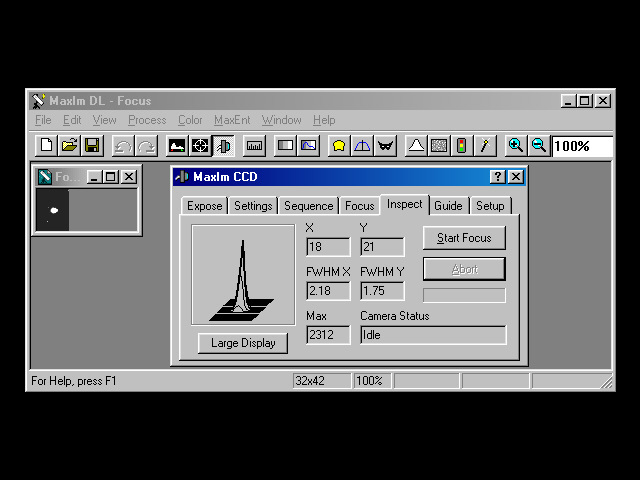The image size is (640, 480).
Task: Zoom out with the minus magnifier
Action: [539, 146]
